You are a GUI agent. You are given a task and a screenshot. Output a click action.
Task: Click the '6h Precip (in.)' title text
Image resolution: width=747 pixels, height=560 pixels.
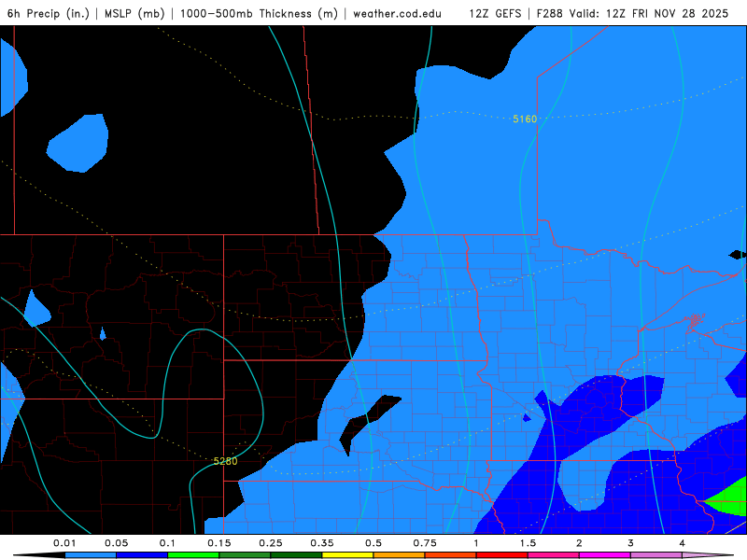click(49, 13)
